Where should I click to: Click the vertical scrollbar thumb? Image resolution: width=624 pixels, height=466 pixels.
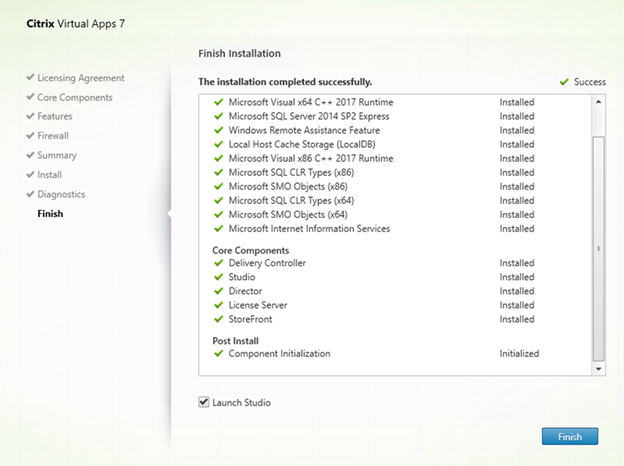pos(598,247)
